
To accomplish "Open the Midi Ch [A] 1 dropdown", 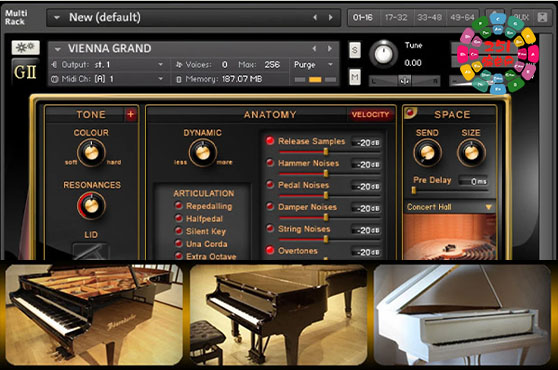I will point(160,79).
